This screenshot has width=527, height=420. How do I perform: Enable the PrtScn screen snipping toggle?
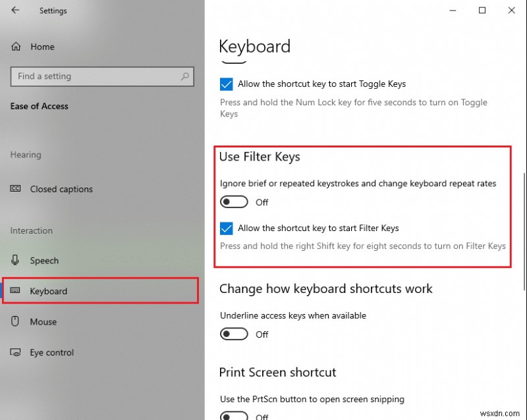[234, 416]
